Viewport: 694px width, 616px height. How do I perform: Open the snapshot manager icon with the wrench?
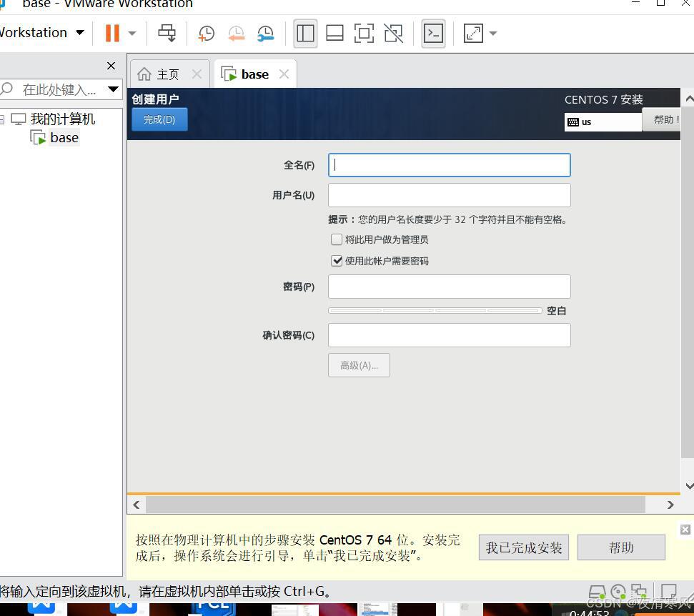[266, 34]
